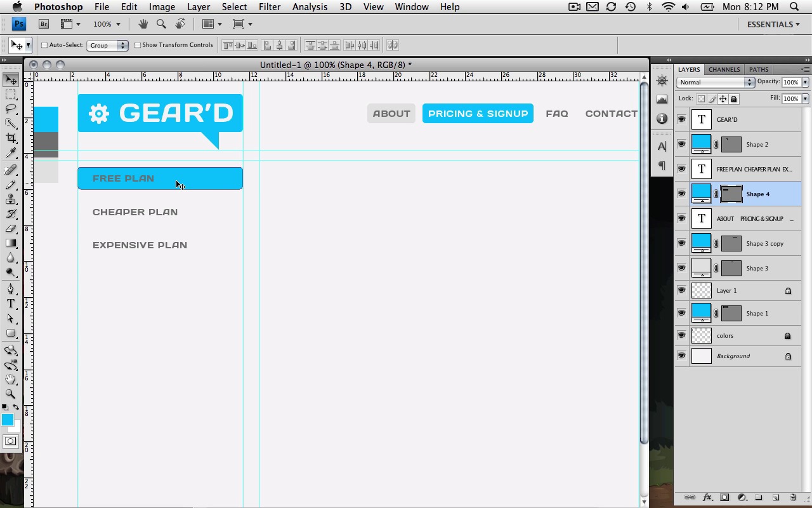Set foreground color blue swatch
Viewport: 812px width, 508px height.
[x=6, y=420]
